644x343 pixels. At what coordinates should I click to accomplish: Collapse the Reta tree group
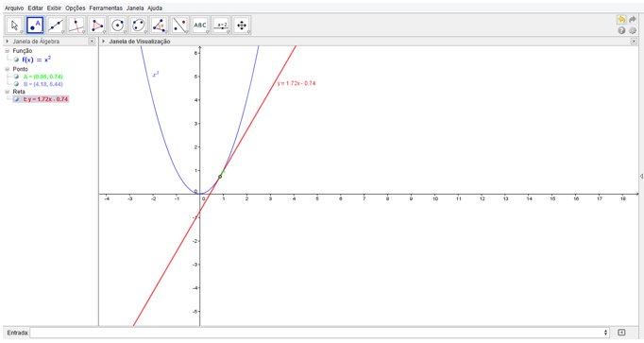pyautogui.click(x=7, y=92)
